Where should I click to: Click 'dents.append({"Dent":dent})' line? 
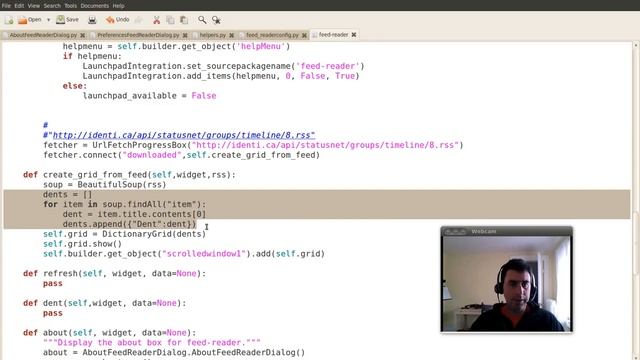click(x=129, y=224)
